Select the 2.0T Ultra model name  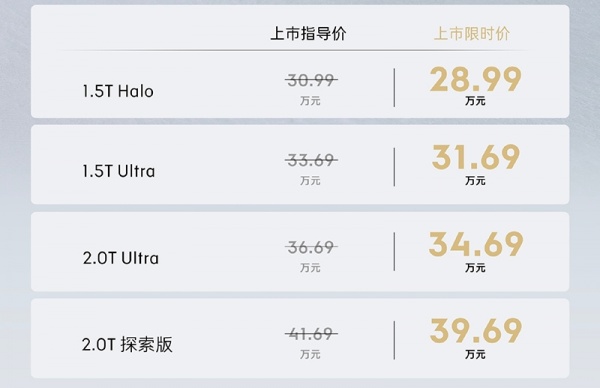(121, 258)
